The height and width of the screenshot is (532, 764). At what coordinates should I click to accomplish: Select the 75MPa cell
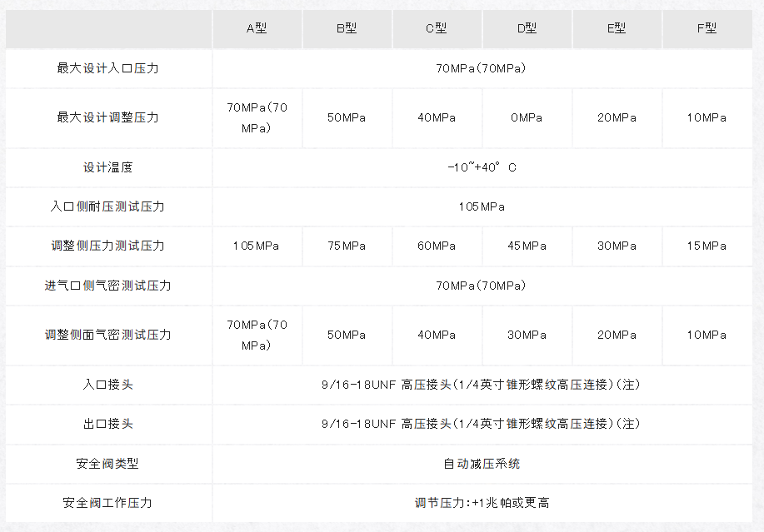tap(347, 246)
